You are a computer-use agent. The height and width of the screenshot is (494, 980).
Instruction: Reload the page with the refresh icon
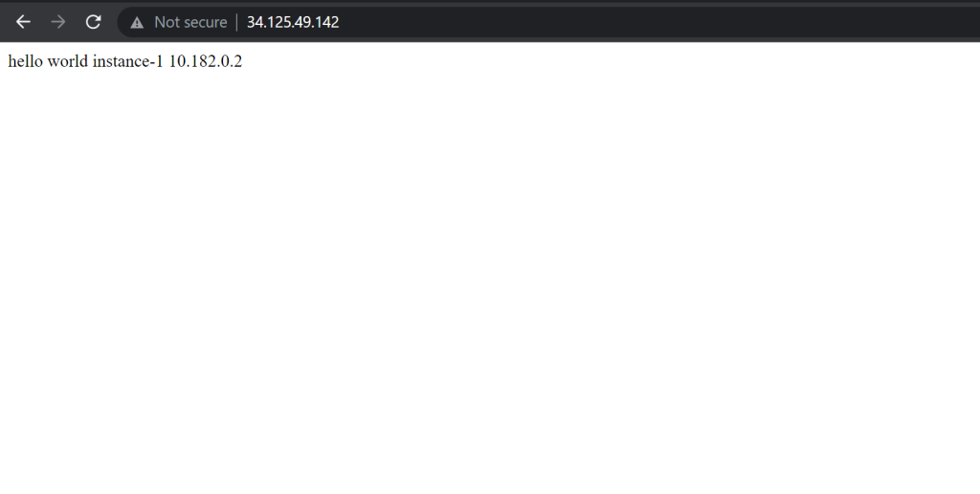tap(93, 22)
